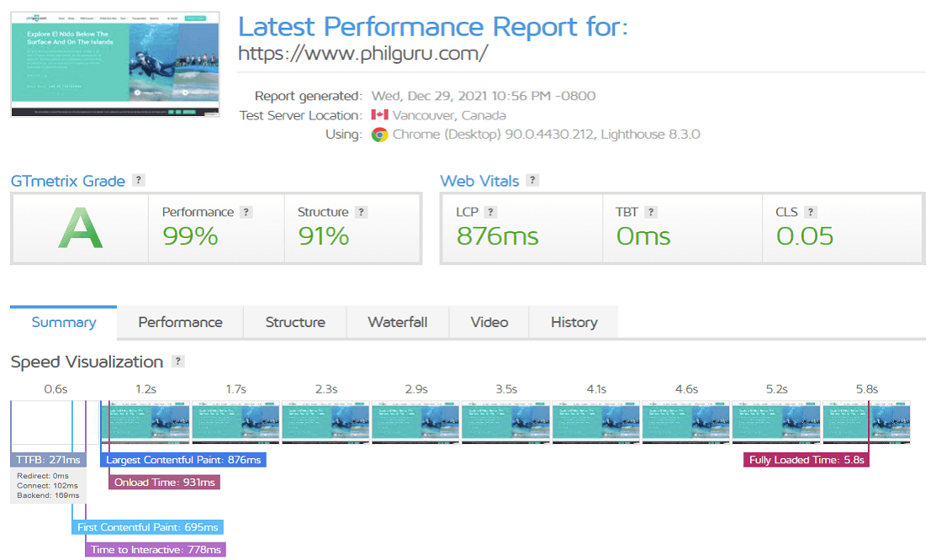Click help icon next to Speed Visualization

[177, 362]
